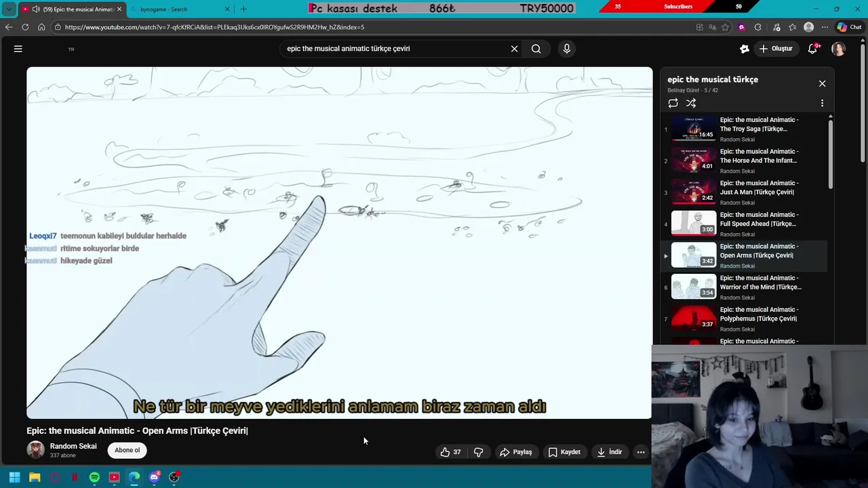868x488 pixels.
Task: Open a new browser tab
Action: click(243, 9)
